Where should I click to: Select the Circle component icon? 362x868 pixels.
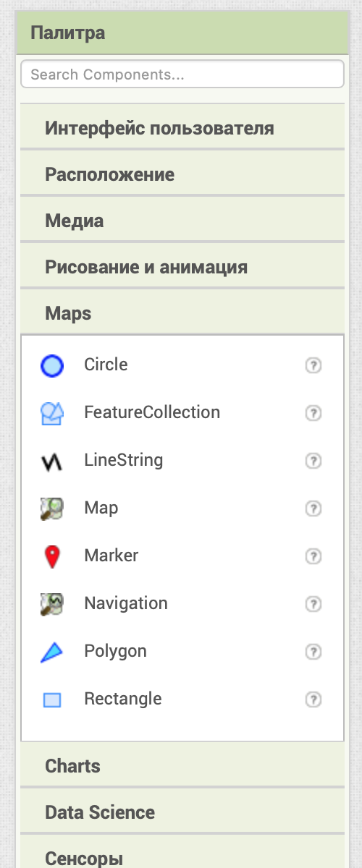52,366
